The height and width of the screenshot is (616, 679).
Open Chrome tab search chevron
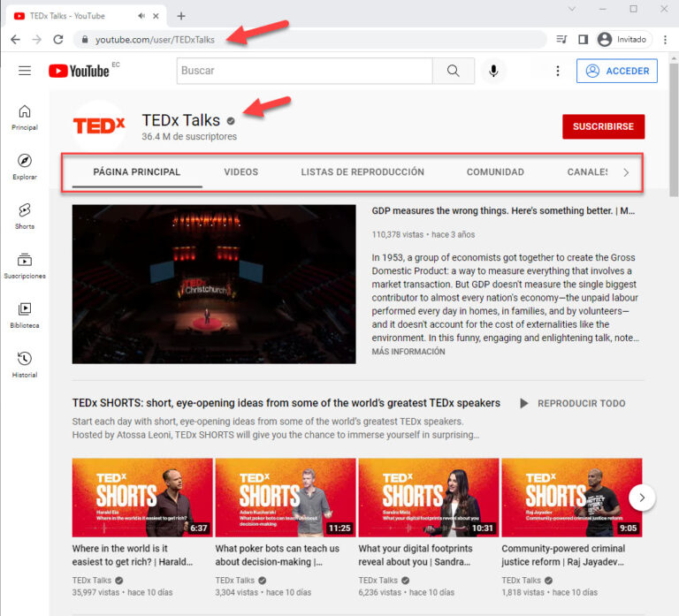[572, 9]
